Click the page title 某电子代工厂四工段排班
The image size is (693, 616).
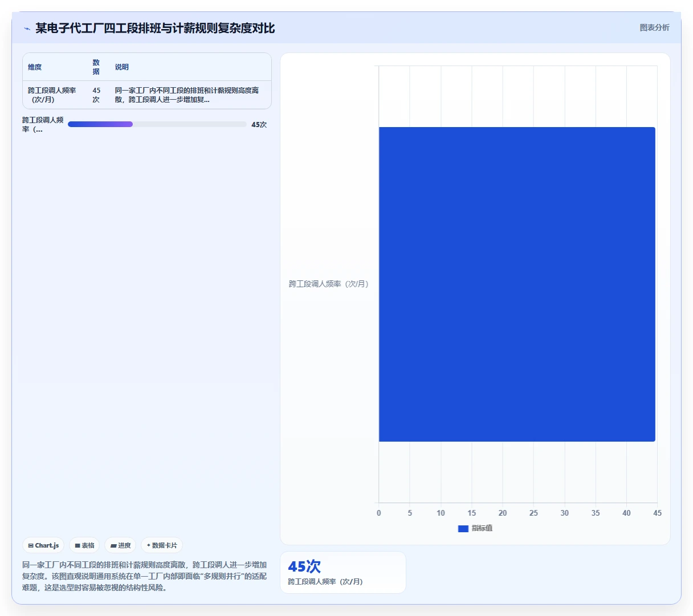click(x=155, y=28)
